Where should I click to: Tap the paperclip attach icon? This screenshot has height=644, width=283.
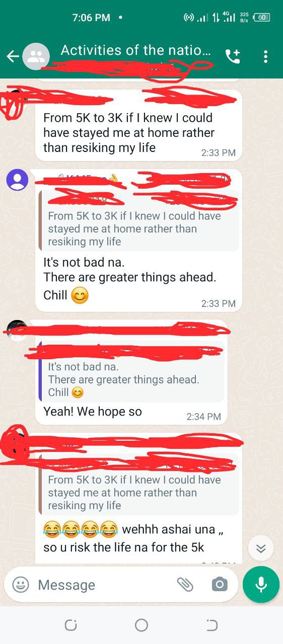click(185, 584)
